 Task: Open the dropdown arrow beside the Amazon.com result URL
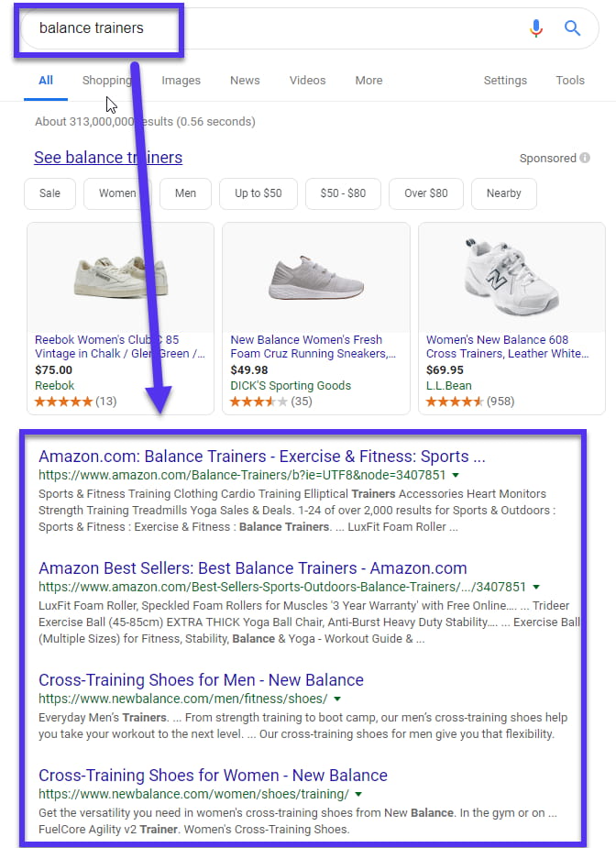454,475
